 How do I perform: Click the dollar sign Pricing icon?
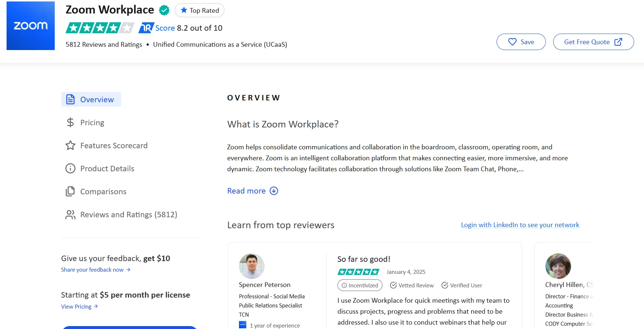pos(70,122)
